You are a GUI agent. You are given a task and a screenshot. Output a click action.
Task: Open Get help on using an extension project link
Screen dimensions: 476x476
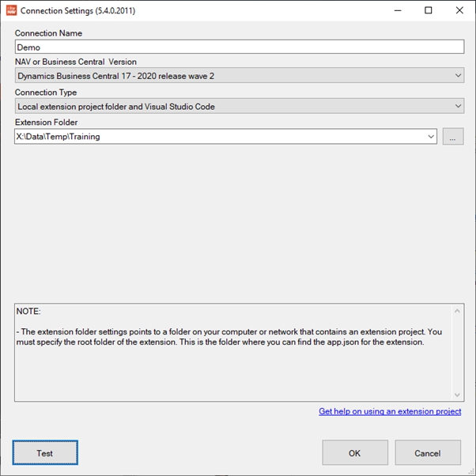(x=390, y=411)
